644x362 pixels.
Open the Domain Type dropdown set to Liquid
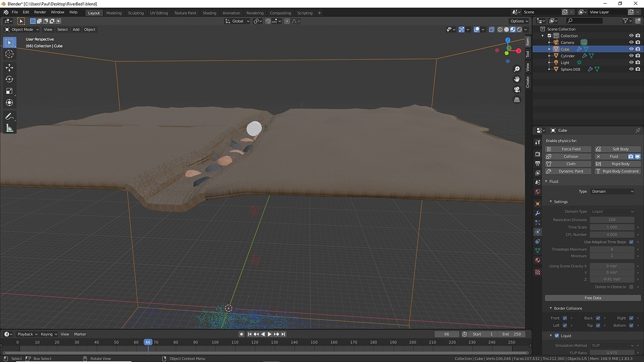coord(613,212)
